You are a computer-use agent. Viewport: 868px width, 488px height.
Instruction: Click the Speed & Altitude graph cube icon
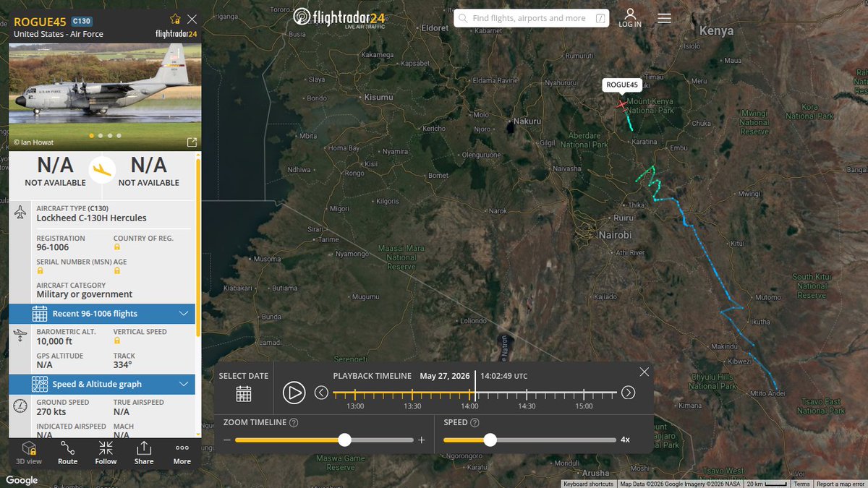40,385
